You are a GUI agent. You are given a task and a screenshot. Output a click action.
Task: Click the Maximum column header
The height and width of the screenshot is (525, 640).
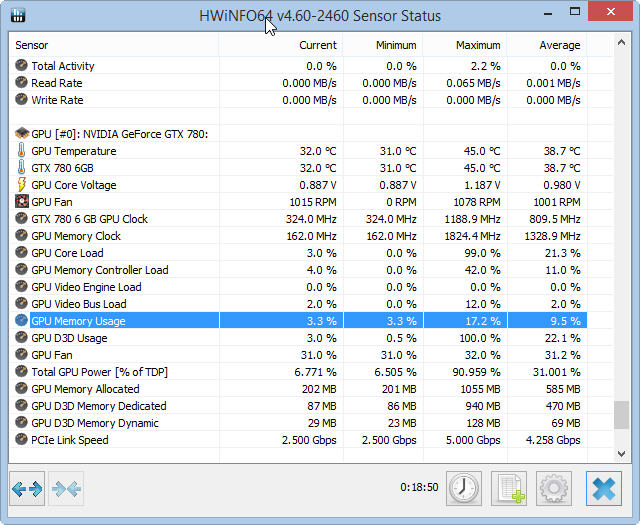click(465, 45)
